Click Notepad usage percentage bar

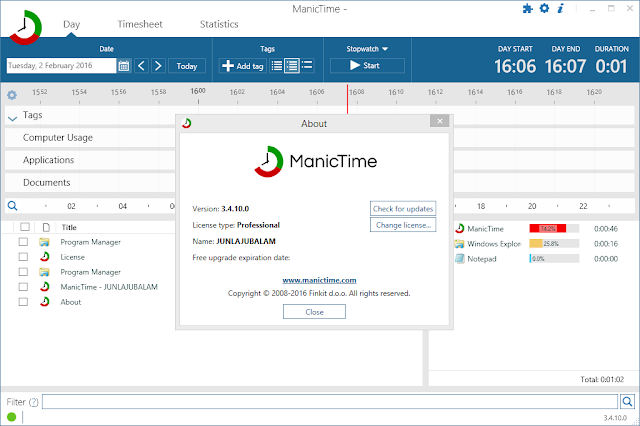pos(554,259)
